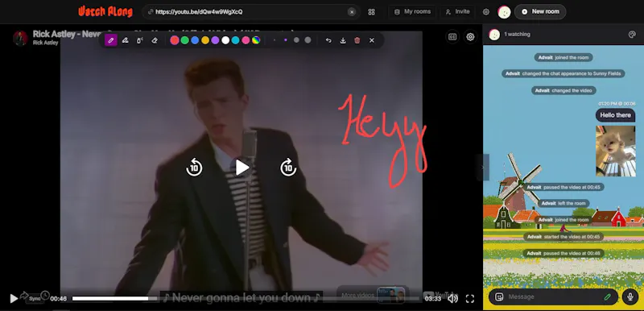Enter fullscreen mode
644x311 pixels.
pos(470,299)
